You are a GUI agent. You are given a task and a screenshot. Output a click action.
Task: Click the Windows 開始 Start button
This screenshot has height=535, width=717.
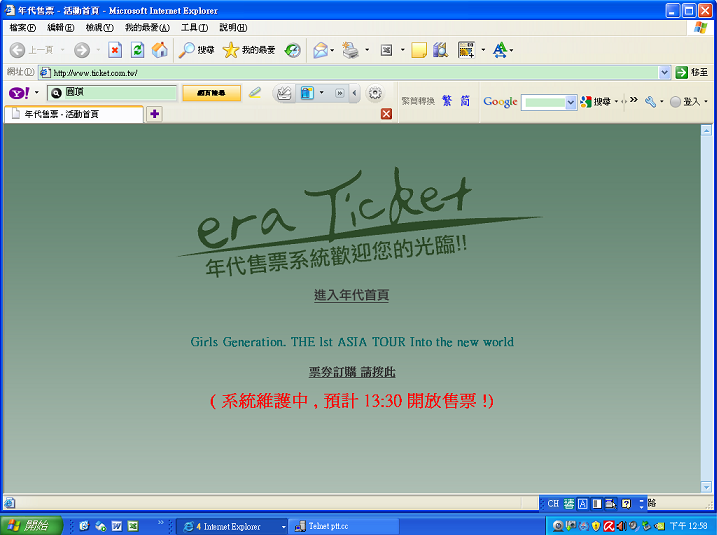(x=31, y=526)
